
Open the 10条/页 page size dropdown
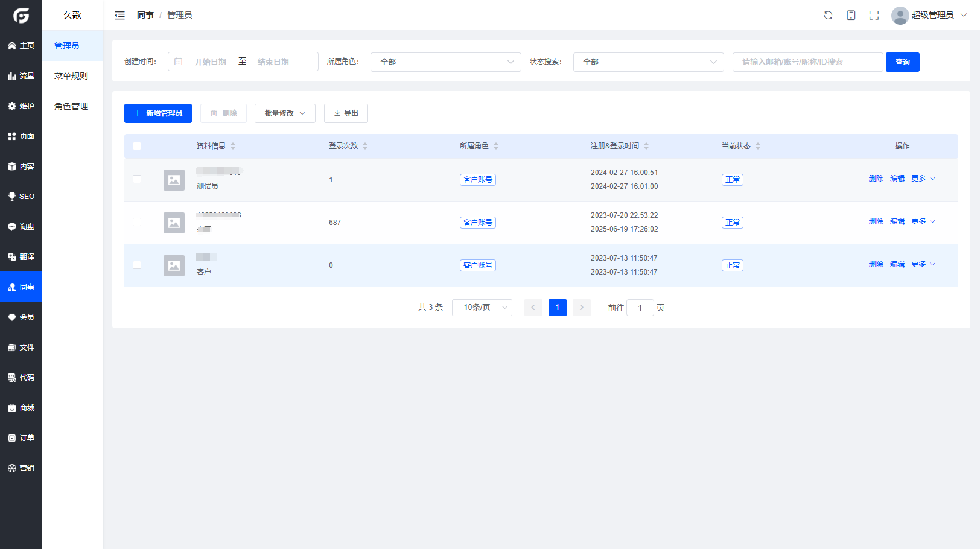click(x=482, y=308)
